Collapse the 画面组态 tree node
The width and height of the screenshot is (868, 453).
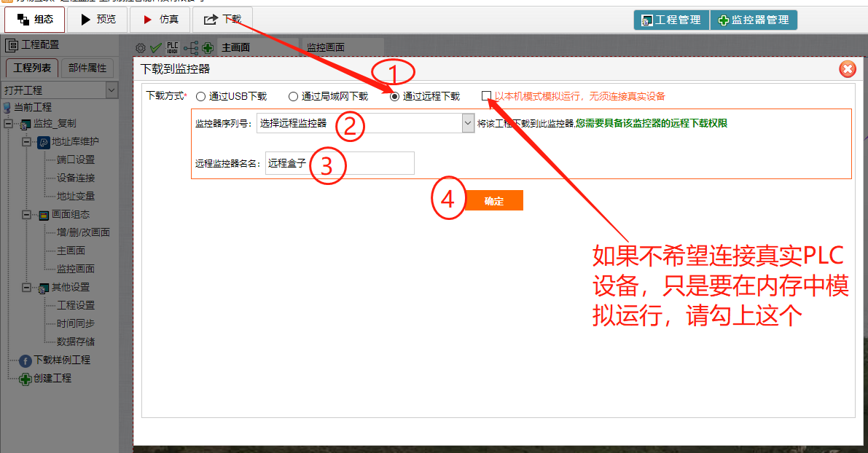(26, 215)
